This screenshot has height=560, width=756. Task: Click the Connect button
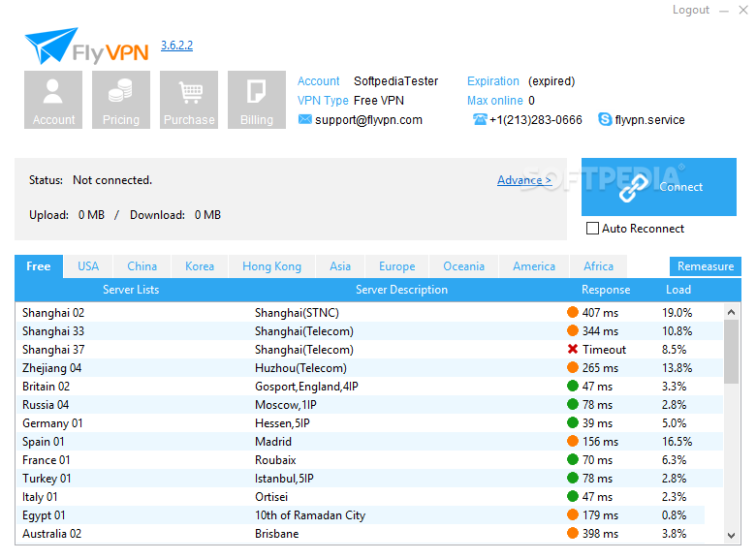click(x=659, y=187)
